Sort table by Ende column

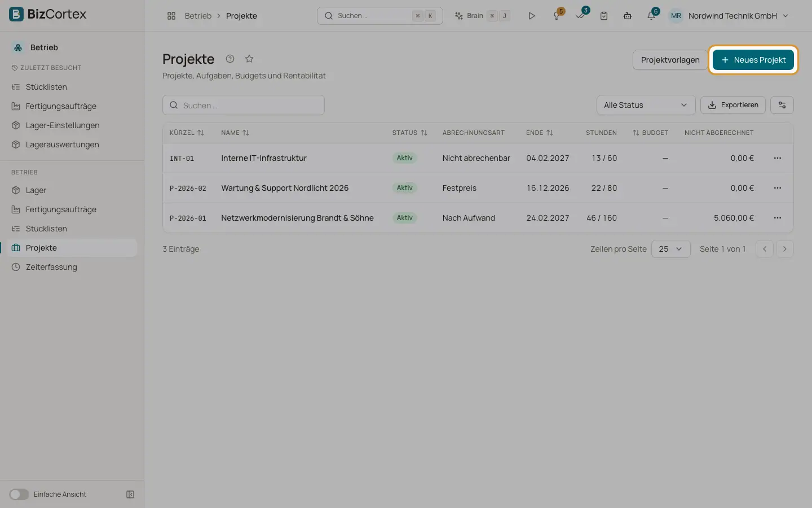point(540,133)
